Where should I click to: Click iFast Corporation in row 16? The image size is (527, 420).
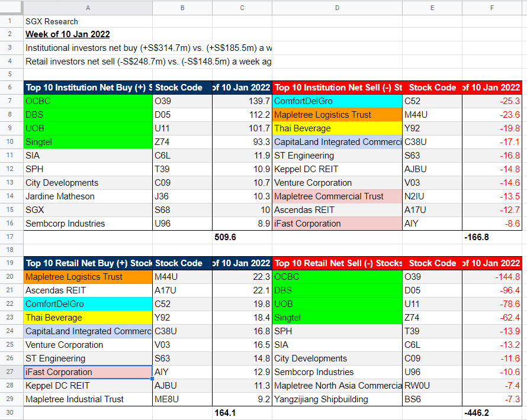click(x=337, y=224)
